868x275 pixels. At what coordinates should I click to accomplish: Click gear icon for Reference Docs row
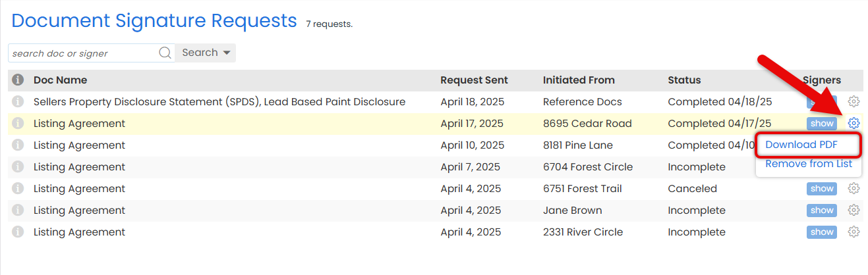[x=854, y=101]
